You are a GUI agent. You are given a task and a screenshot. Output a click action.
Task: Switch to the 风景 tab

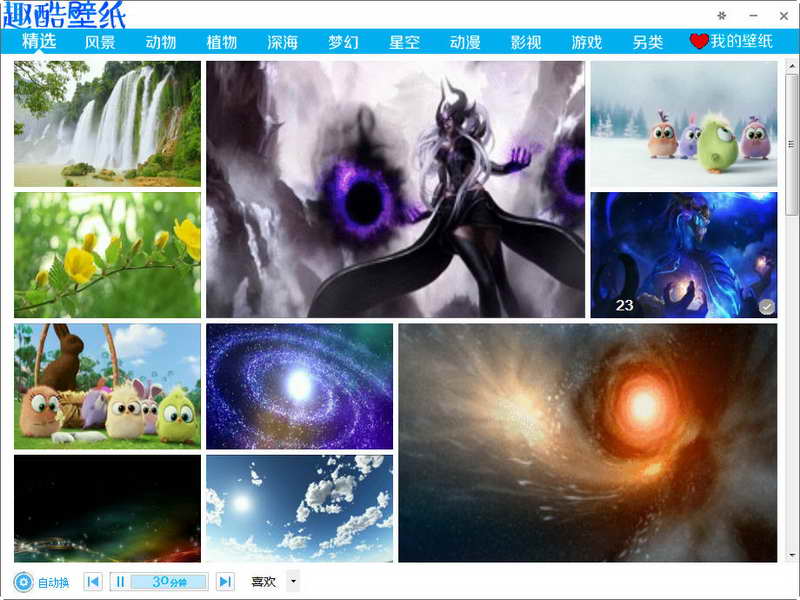coord(100,42)
